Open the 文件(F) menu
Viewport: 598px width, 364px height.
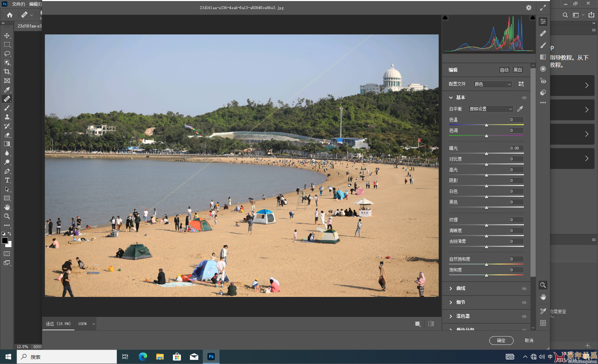pos(18,4)
